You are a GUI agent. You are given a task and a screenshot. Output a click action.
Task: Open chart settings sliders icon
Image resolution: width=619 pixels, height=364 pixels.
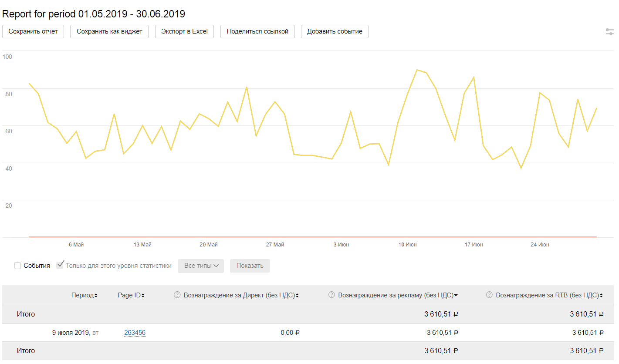point(610,32)
